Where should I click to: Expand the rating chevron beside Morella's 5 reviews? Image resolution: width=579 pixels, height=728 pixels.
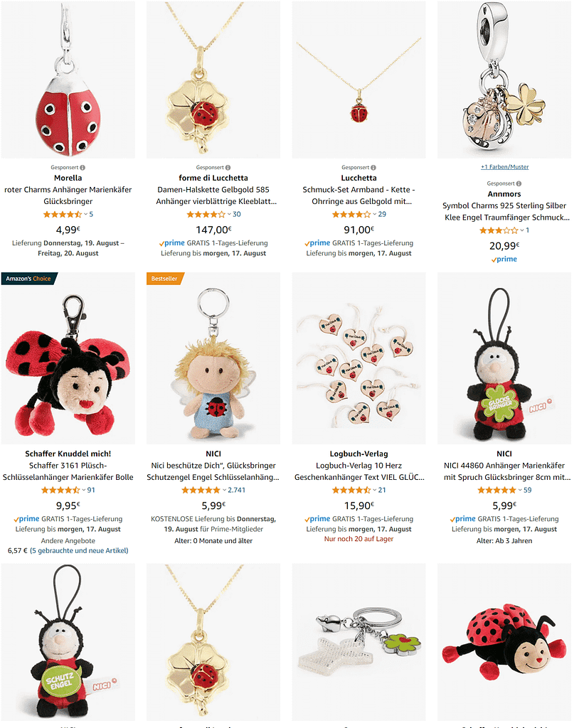[85, 214]
